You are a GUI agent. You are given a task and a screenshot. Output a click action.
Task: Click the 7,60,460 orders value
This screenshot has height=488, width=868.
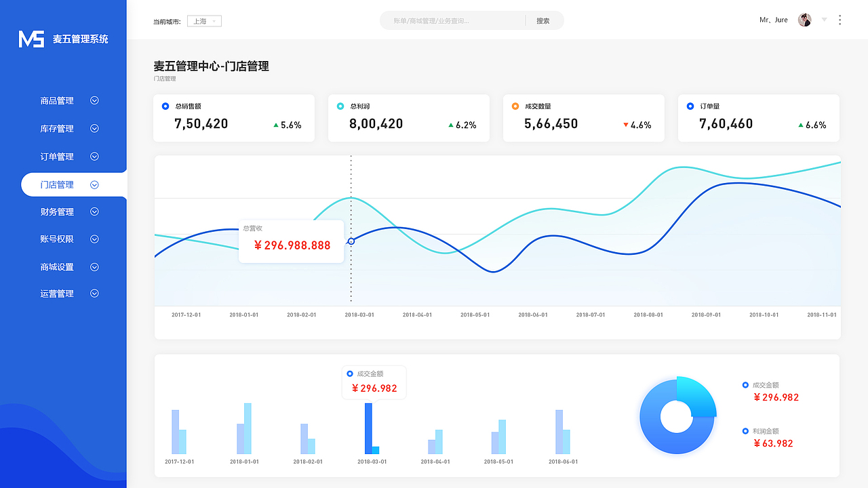pyautogui.click(x=726, y=124)
